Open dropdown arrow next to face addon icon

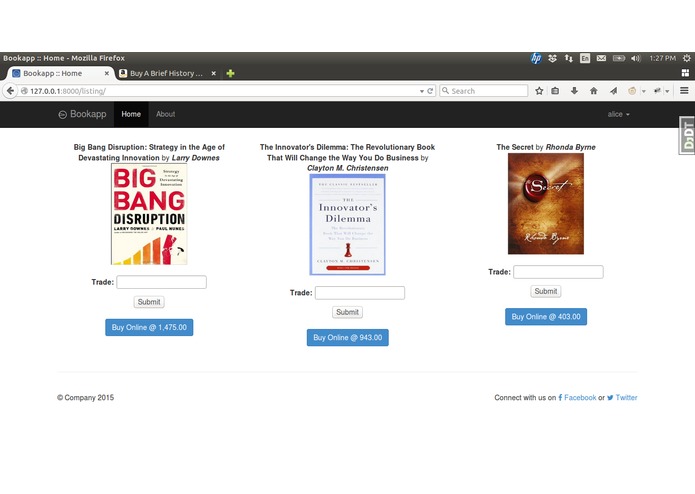(x=644, y=91)
